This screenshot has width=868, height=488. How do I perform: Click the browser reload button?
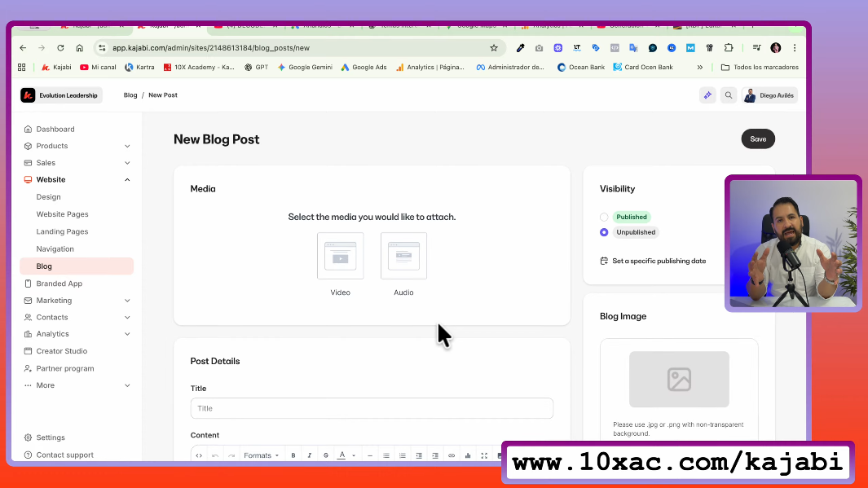point(60,48)
